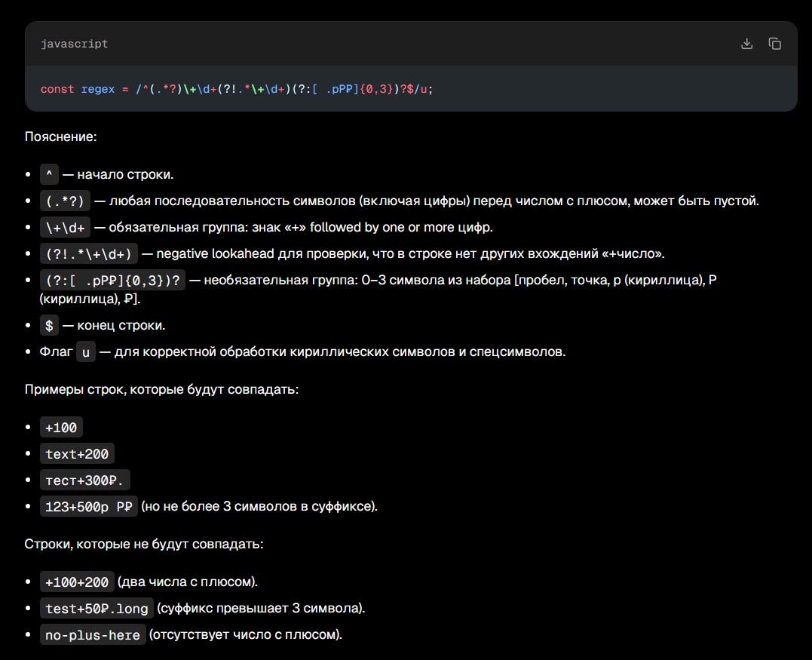The width and height of the screenshot is (812, 660).
Task: Click the 'тест+300₽.' example chip
Action: pyautogui.click(x=85, y=480)
